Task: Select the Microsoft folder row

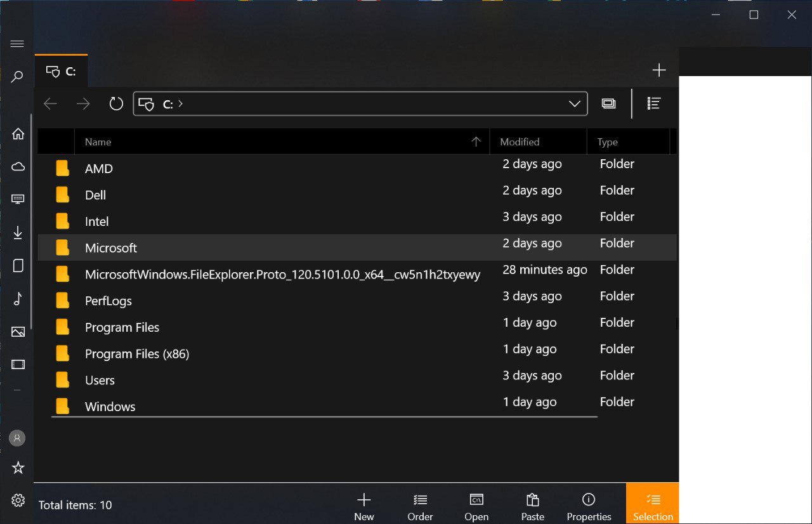Action: pos(357,247)
